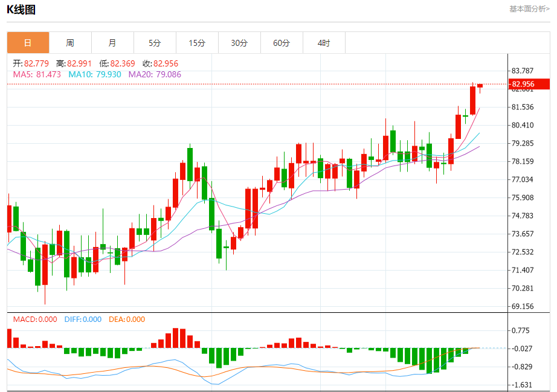Switch to the 周 weekly tab
557x392 pixels.
(70, 43)
